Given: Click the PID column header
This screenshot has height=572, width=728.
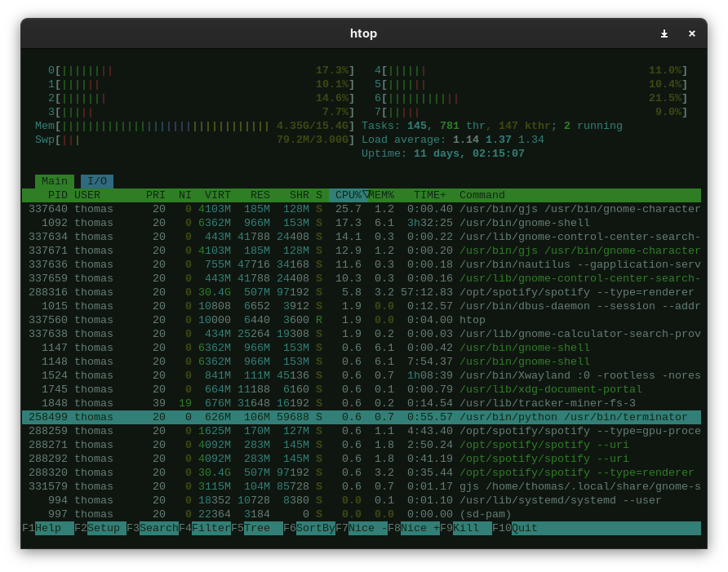Looking at the screenshot, I should (x=57, y=195).
